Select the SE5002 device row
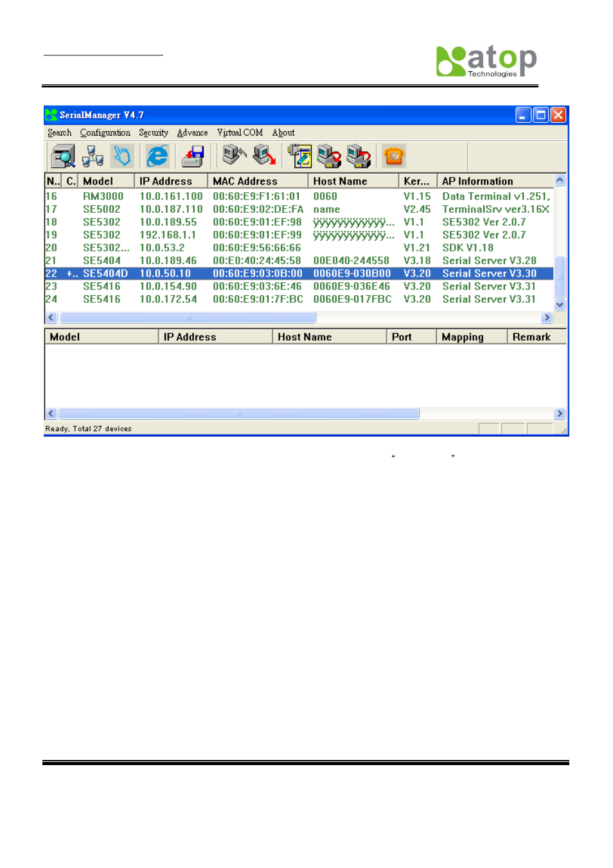Viewport: 613px width, 868px height. (x=299, y=209)
